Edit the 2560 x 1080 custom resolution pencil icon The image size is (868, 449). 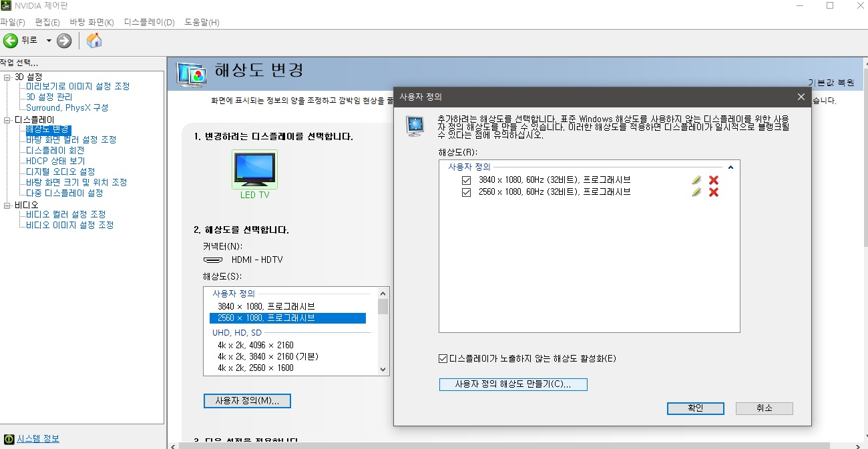click(696, 192)
